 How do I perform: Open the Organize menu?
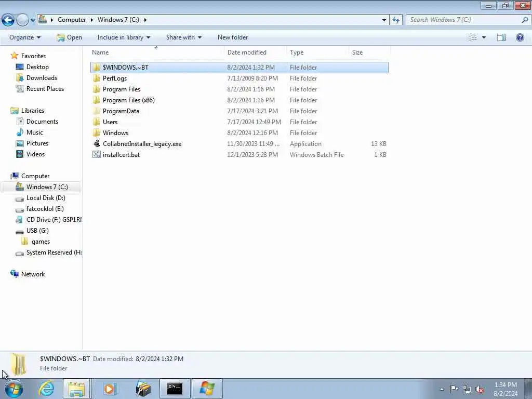click(x=25, y=37)
